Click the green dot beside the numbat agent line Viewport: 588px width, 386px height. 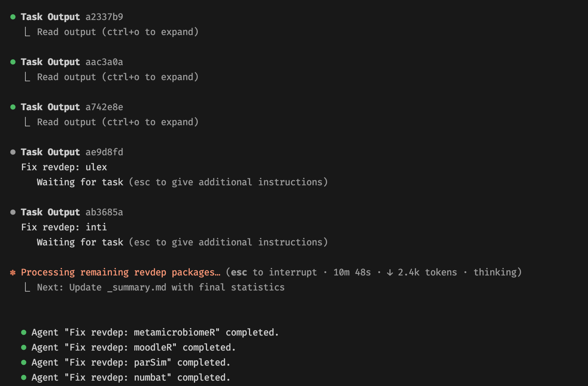(x=24, y=378)
